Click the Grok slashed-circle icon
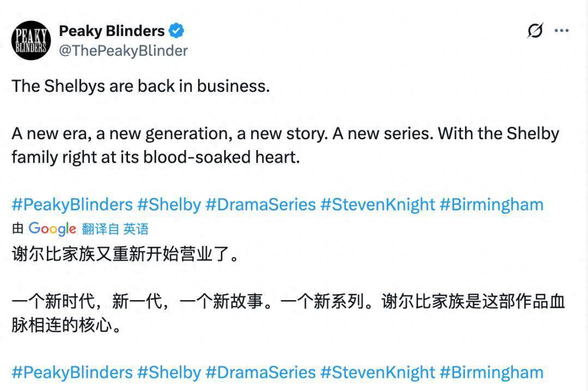Viewport: 588px width, 391px height. (x=535, y=31)
